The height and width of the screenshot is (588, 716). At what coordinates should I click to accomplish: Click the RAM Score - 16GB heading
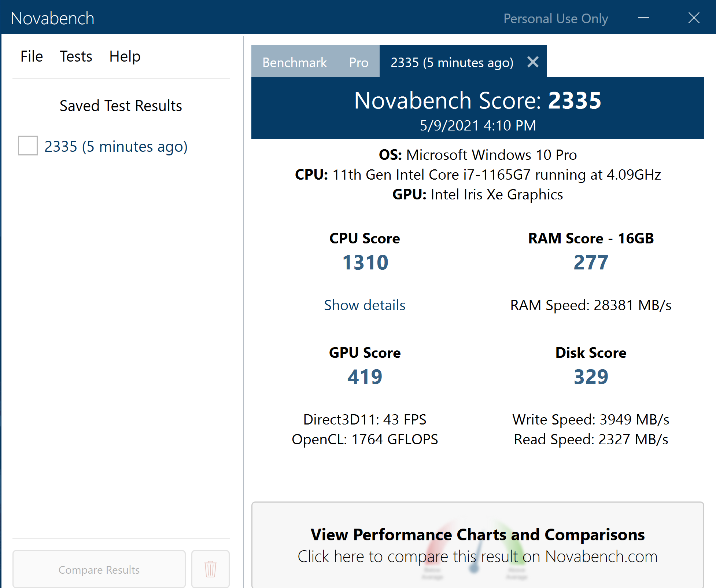(591, 238)
